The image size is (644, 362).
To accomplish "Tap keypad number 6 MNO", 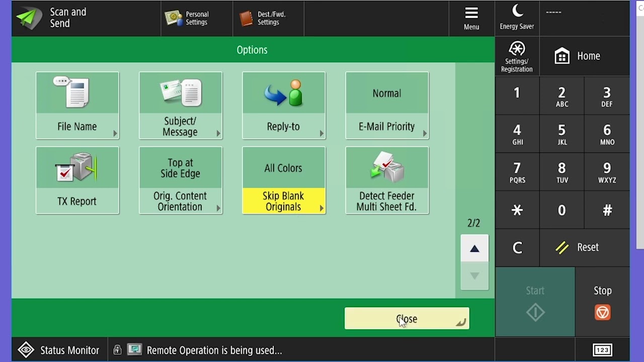I will pyautogui.click(x=607, y=134).
